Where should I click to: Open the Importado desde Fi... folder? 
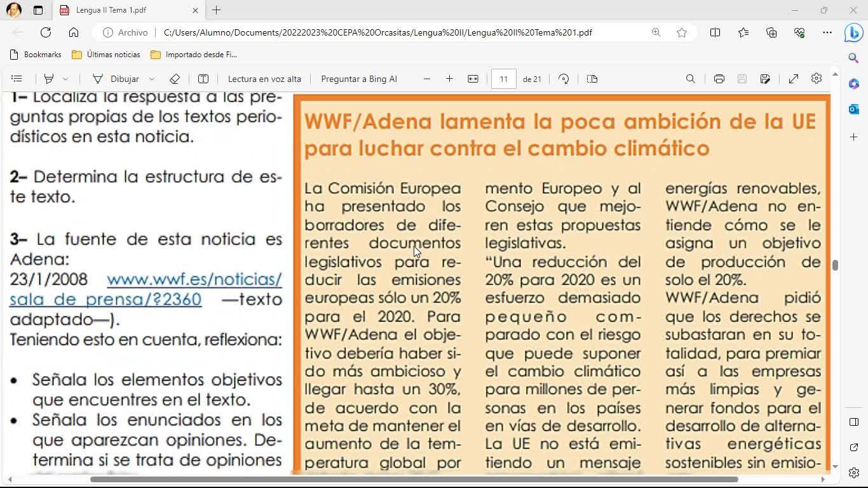(194, 55)
